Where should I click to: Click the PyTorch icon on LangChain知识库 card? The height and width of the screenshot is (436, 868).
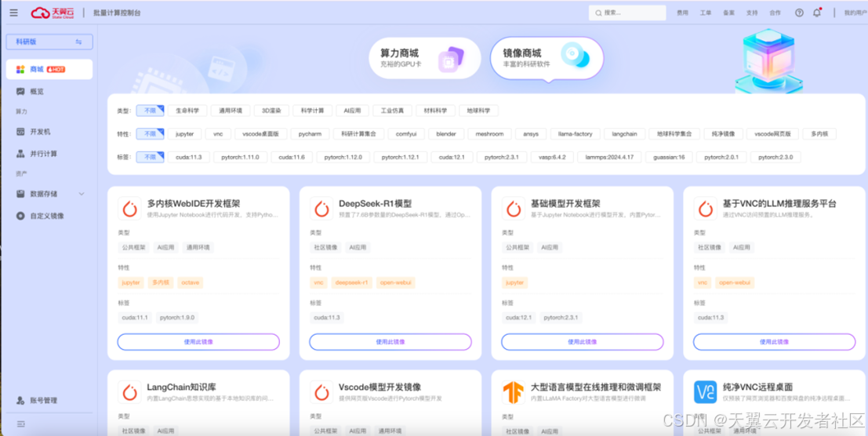coord(129,392)
